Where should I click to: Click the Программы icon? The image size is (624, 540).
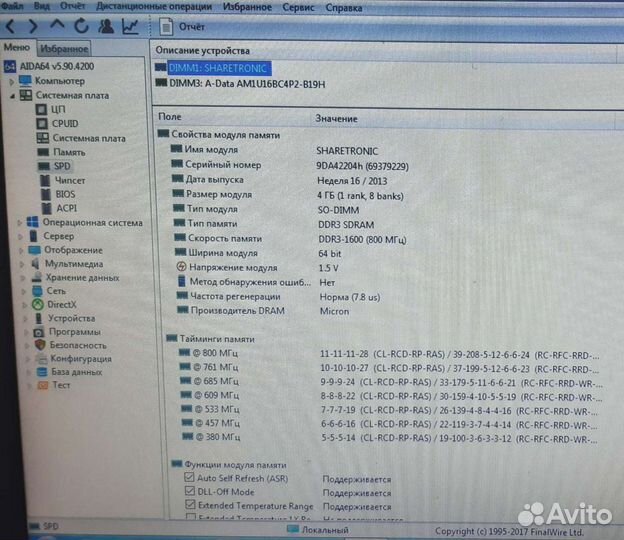39,331
